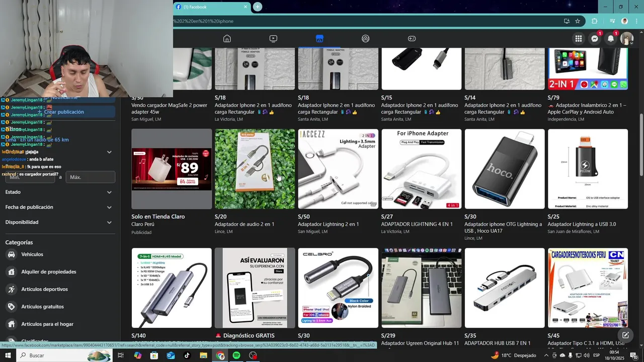The height and width of the screenshot is (362, 644).
Task: Click the Máx. price field
Action: (x=90, y=177)
